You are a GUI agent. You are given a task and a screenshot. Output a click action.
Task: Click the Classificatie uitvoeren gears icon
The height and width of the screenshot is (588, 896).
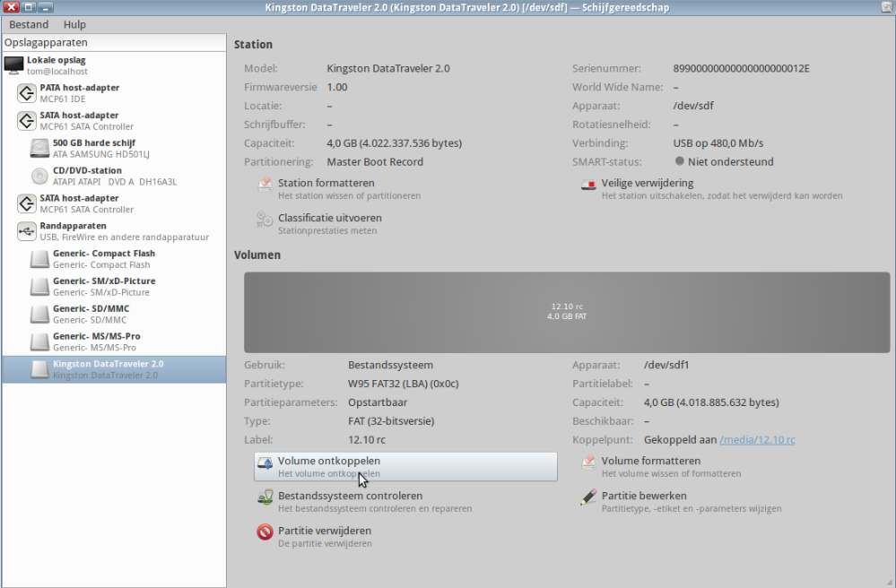265,220
